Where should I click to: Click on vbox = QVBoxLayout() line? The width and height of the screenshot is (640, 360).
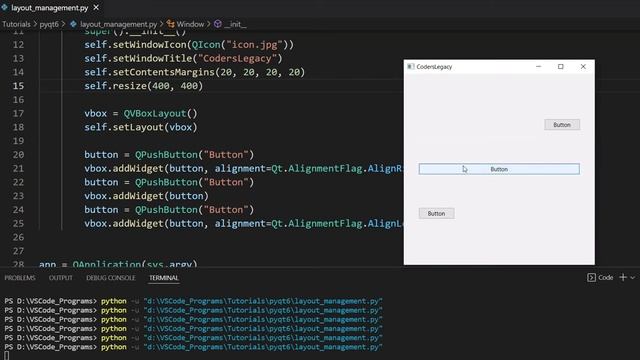(x=141, y=113)
